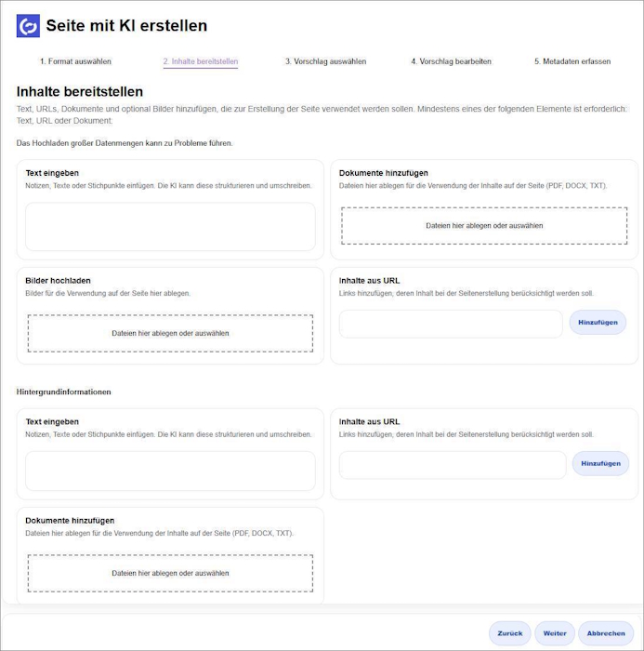Cancel the wizard with Abbrechen
Screen dimensions: 644x651
606,633
